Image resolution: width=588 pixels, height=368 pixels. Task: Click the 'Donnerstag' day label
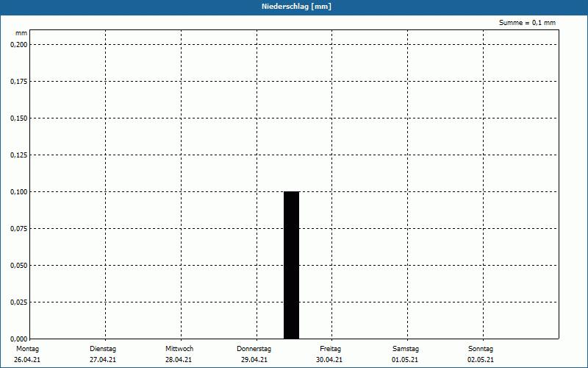tap(254, 349)
